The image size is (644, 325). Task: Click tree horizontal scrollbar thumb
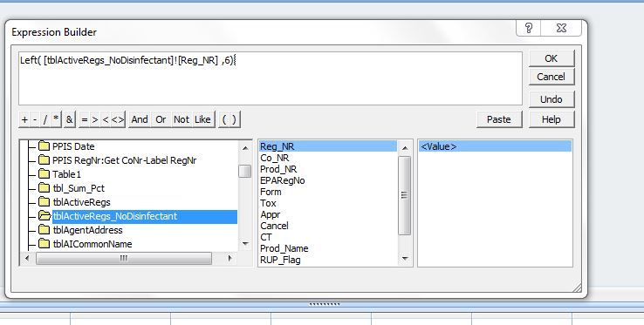(124, 258)
